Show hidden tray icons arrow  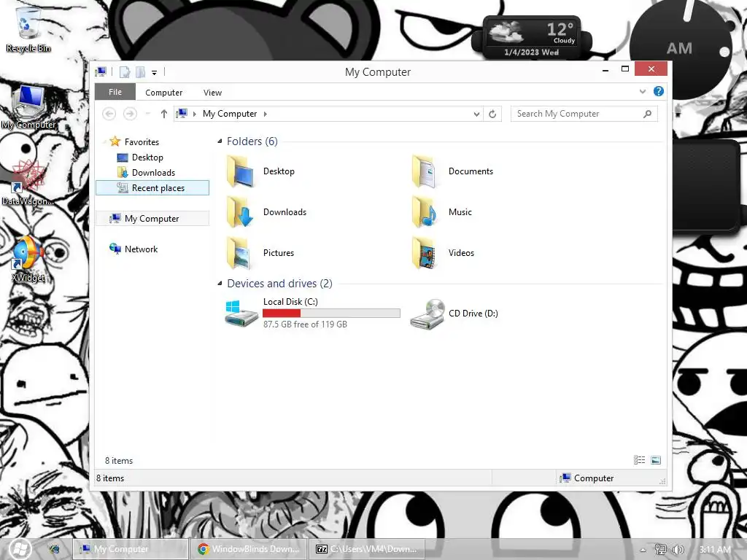(643, 550)
